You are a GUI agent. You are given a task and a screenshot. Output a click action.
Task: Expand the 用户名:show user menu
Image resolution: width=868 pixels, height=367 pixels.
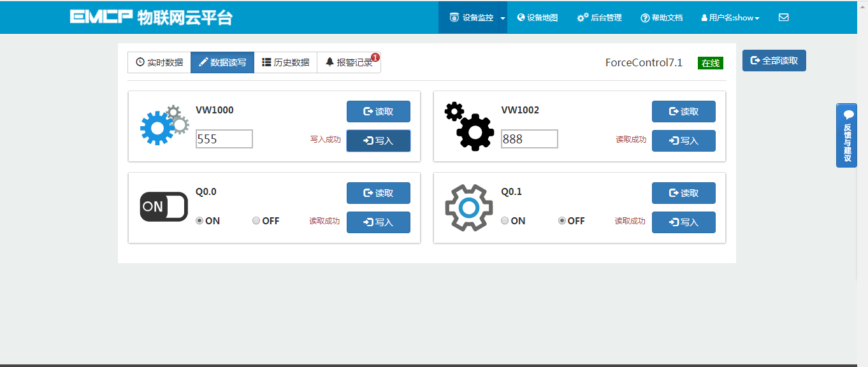click(730, 17)
